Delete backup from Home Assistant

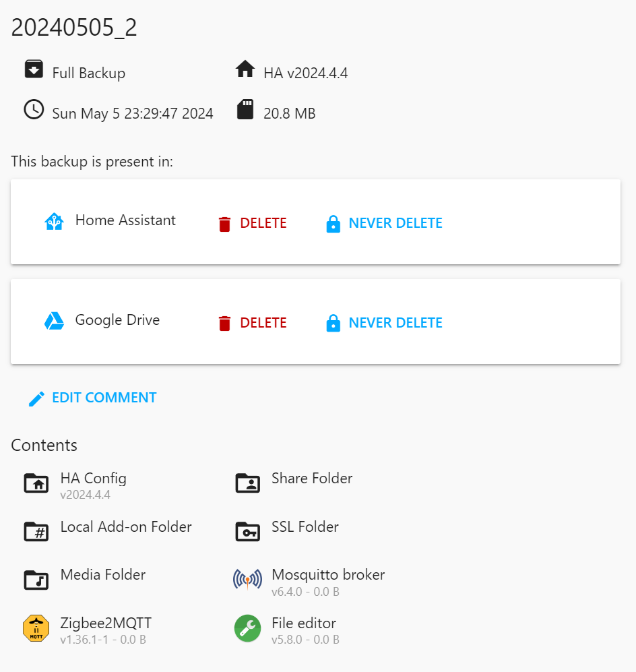(253, 223)
